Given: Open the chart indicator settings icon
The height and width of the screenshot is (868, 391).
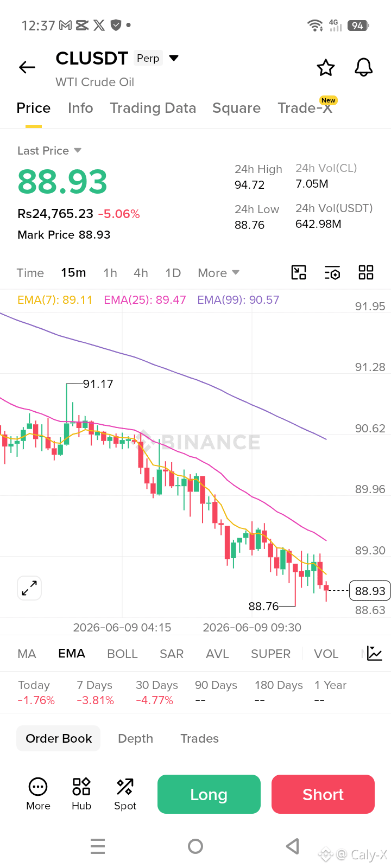Looking at the screenshot, I should point(332,273).
